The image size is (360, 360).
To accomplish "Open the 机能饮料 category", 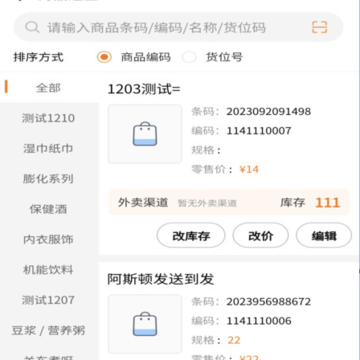I will [49, 270].
